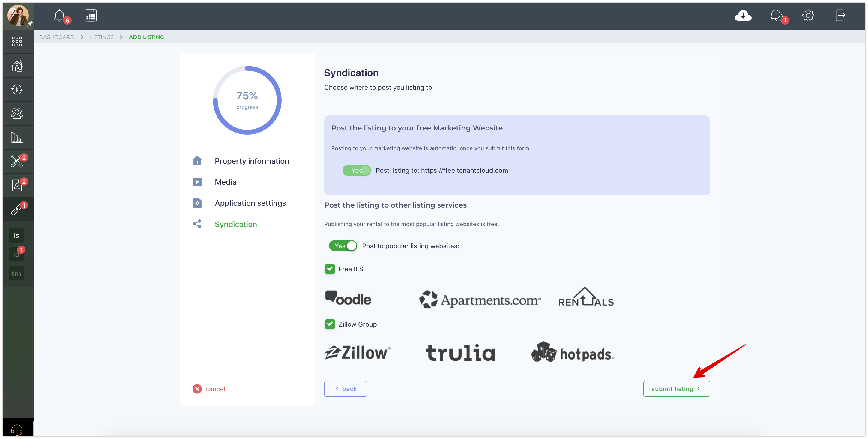
Task: Uncheck the Free ILS checkbox
Action: 330,269
